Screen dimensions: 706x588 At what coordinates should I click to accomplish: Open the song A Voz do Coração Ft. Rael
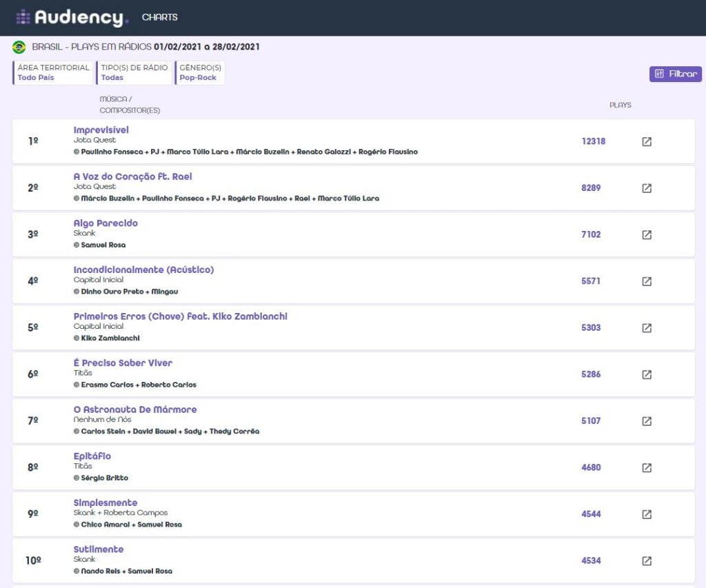pyautogui.click(x=132, y=176)
